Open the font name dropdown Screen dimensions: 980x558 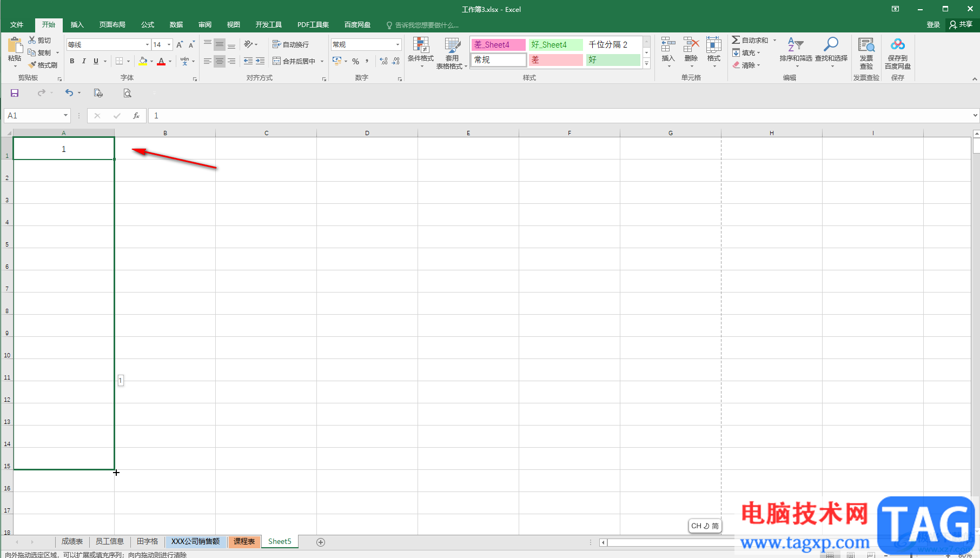(x=147, y=44)
